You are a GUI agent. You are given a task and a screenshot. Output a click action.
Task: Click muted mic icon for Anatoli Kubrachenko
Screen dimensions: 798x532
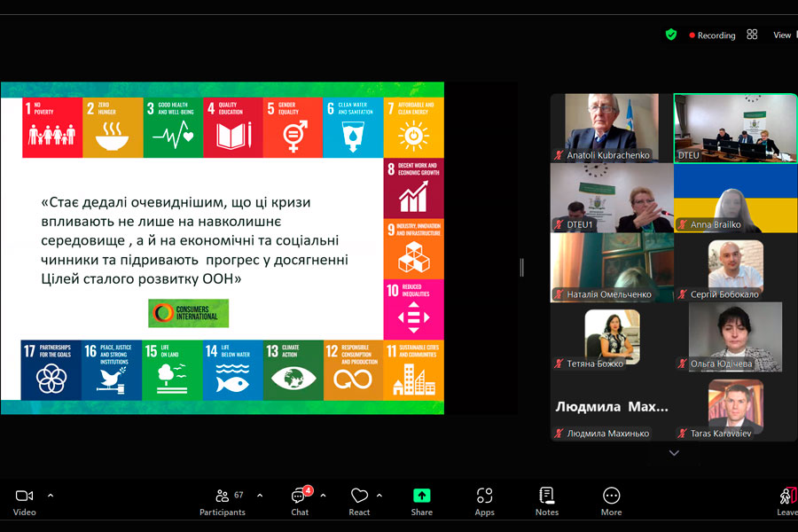tap(559, 155)
